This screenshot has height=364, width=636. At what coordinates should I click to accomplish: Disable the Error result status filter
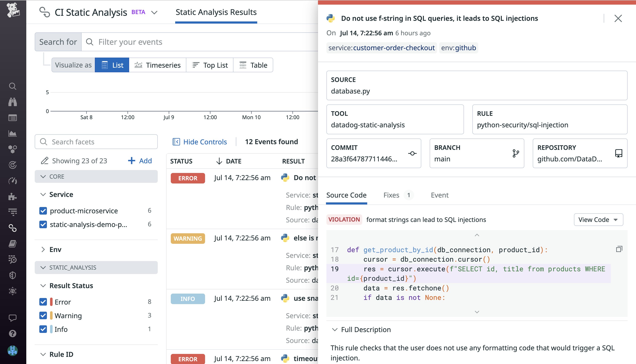pos(43,302)
